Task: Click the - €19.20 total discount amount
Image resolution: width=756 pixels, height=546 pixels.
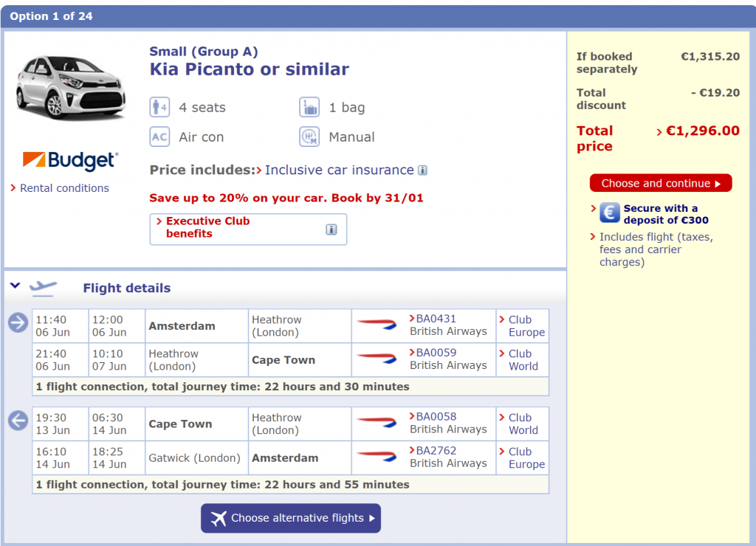Action: point(715,92)
